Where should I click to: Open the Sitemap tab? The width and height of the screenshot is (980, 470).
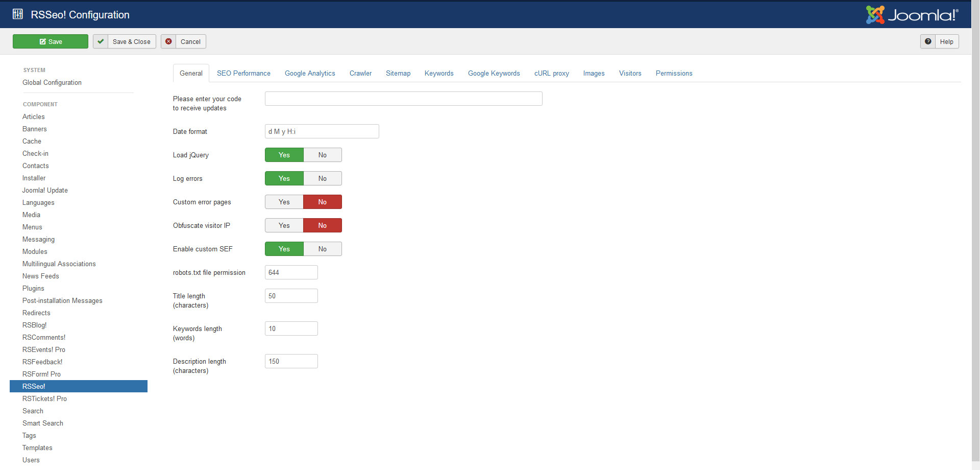click(398, 73)
